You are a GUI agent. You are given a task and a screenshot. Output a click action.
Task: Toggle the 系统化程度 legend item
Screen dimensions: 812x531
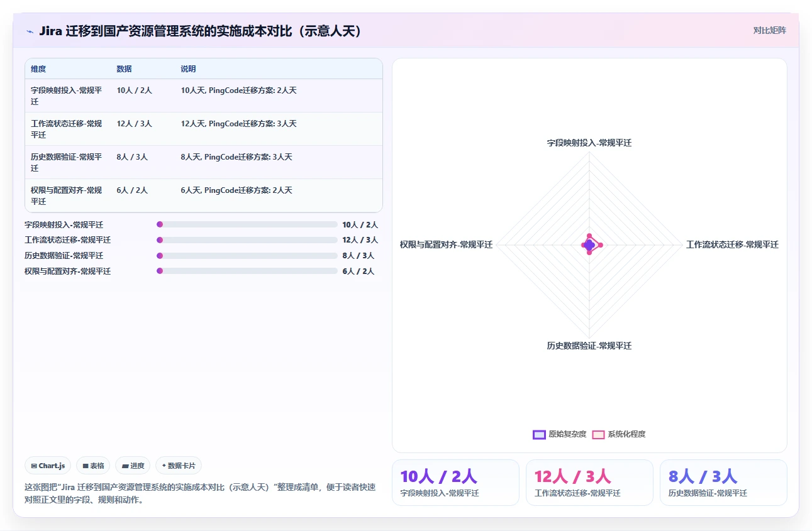click(619, 434)
